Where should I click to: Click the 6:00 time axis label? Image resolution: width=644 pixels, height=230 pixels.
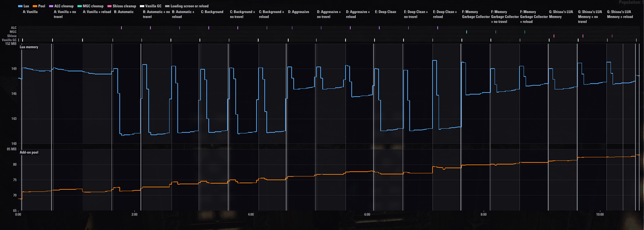click(367, 215)
